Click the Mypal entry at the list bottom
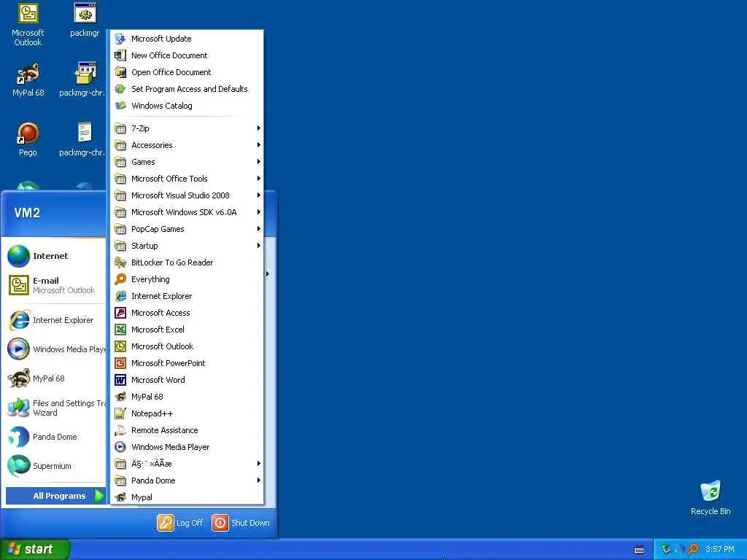Image resolution: width=747 pixels, height=560 pixels. click(187, 497)
